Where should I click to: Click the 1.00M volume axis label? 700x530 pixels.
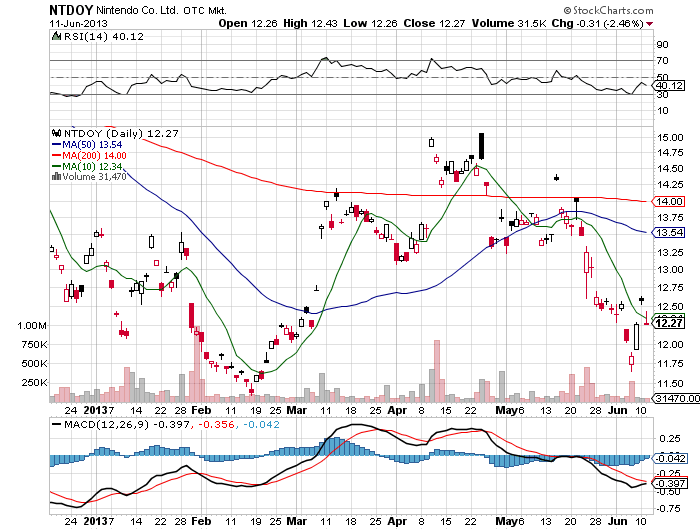pos(32,326)
